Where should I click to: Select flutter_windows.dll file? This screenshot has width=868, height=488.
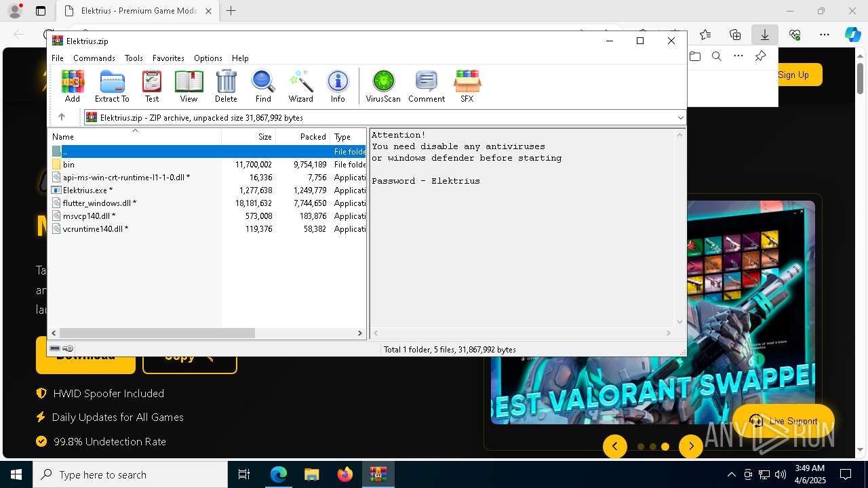[x=207, y=203]
